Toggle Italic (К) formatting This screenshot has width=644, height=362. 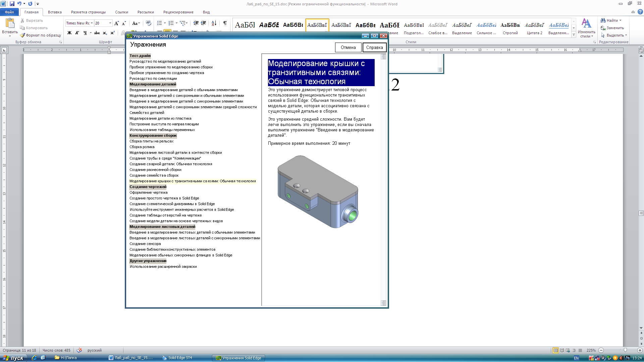77,33
